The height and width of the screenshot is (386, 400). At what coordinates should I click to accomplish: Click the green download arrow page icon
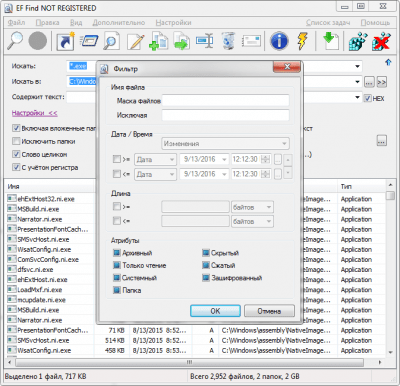tap(331, 41)
